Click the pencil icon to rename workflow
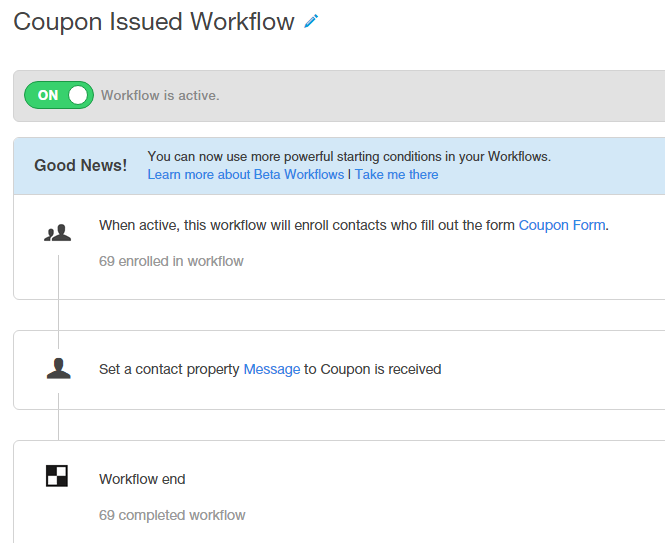The image size is (665, 543). [311, 21]
